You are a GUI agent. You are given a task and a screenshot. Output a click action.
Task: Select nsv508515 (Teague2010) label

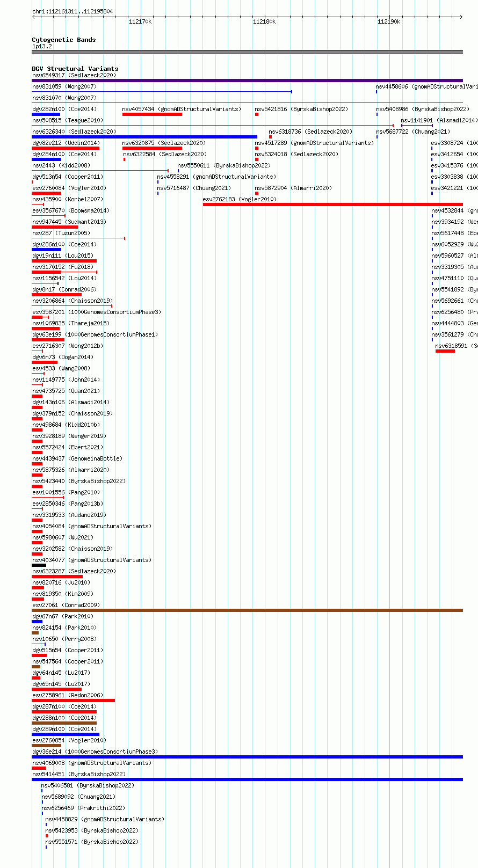click(68, 120)
